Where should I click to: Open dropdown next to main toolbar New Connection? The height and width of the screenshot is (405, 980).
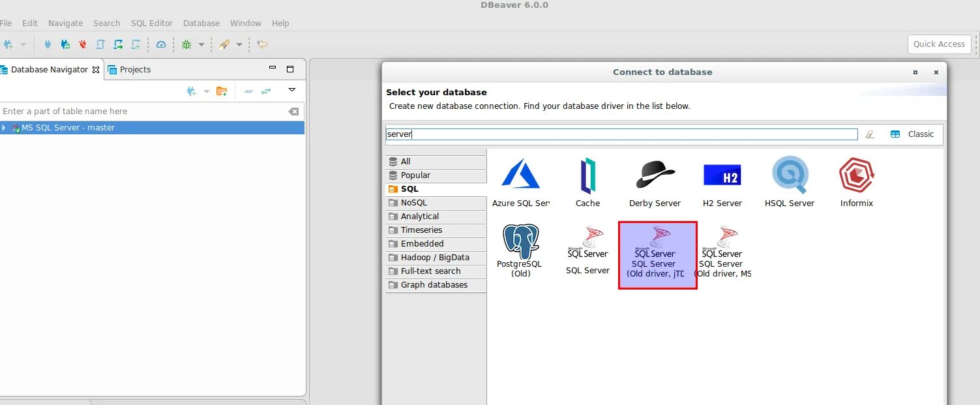coord(23,44)
